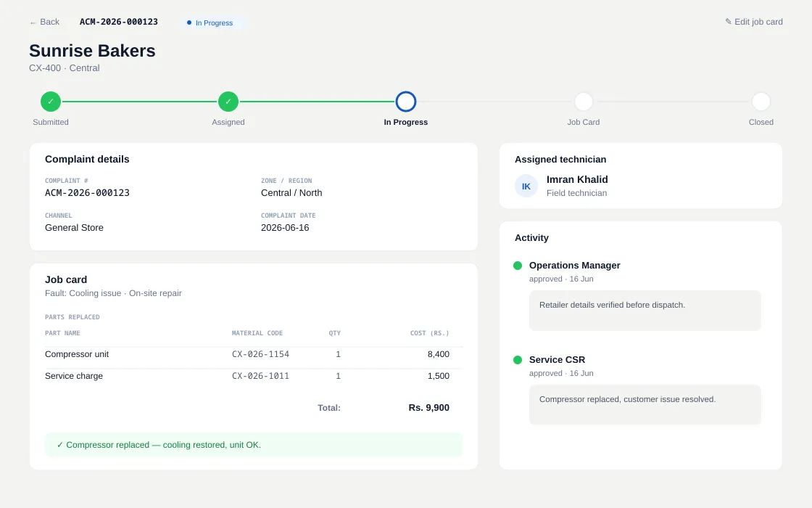Image resolution: width=812 pixels, height=508 pixels.
Task: Click the cost 8,400 cell
Action: (439, 354)
